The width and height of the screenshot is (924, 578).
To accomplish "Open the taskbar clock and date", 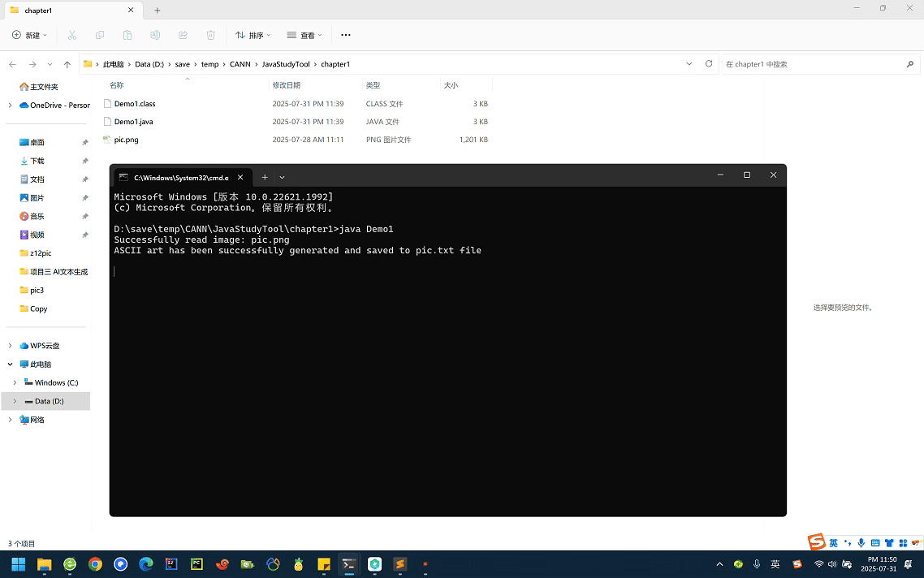I will (879, 564).
